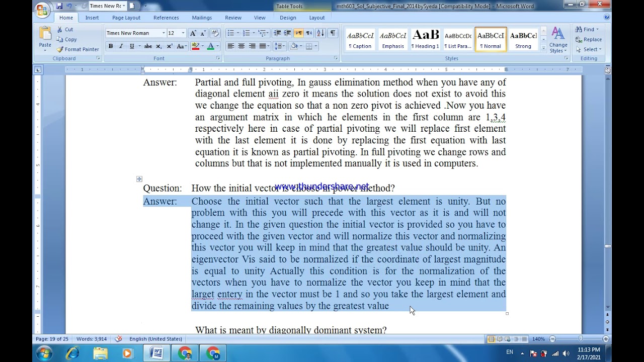Cut the selected text
Screen dimensions: 644x362
coord(64,30)
